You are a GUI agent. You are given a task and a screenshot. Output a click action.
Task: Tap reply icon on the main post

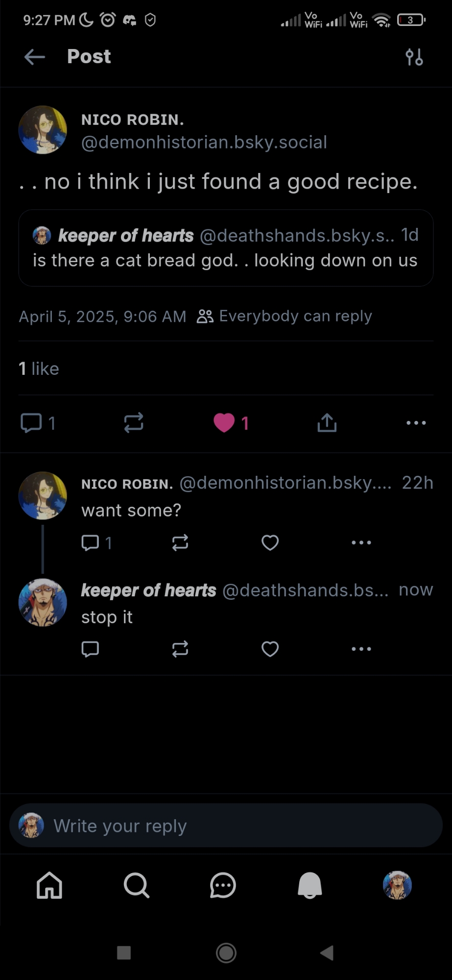tap(31, 422)
